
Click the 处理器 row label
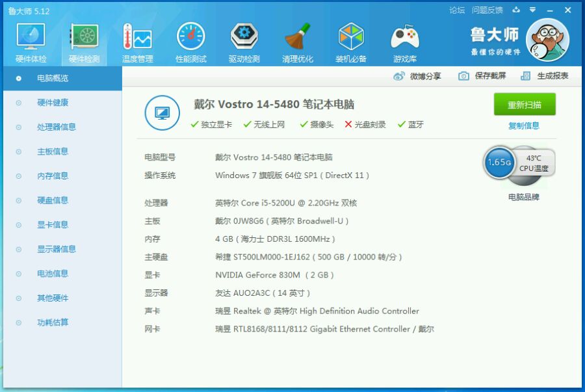coord(156,203)
